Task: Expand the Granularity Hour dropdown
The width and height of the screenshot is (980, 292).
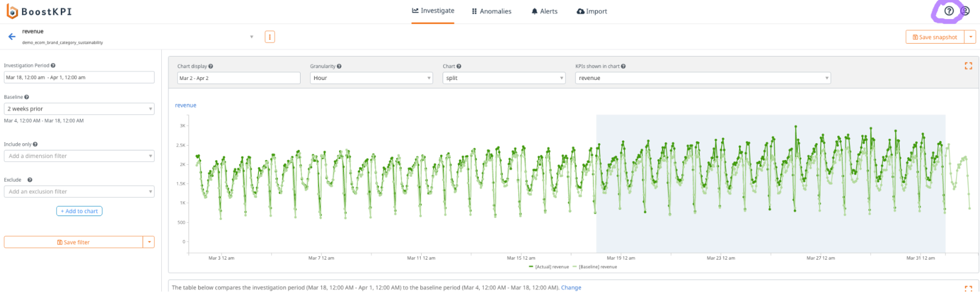Action: [x=371, y=78]
